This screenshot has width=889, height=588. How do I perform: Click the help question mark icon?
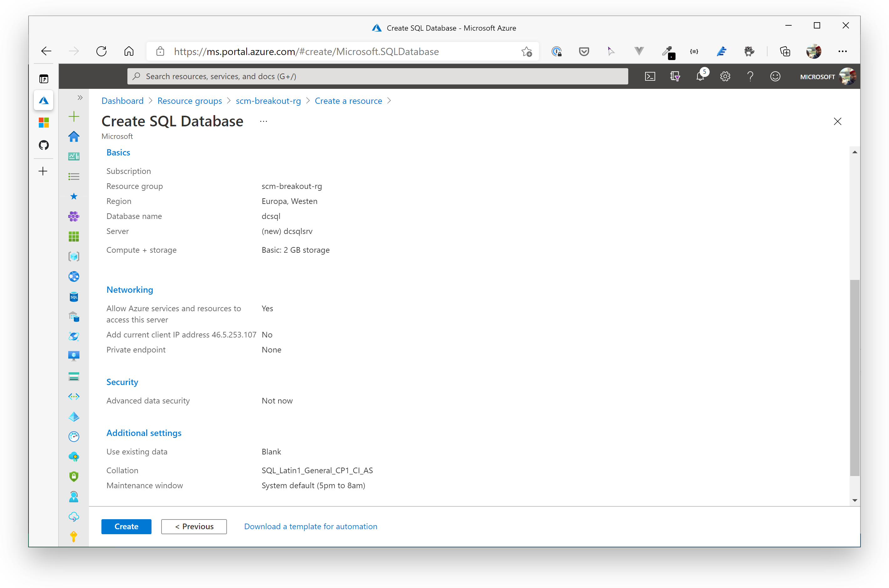click(750, 76)
